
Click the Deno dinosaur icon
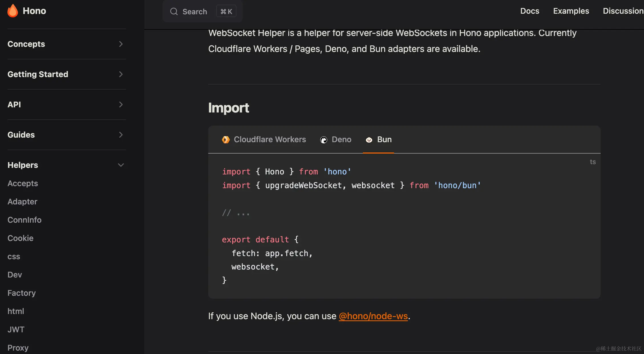point(324,140)
